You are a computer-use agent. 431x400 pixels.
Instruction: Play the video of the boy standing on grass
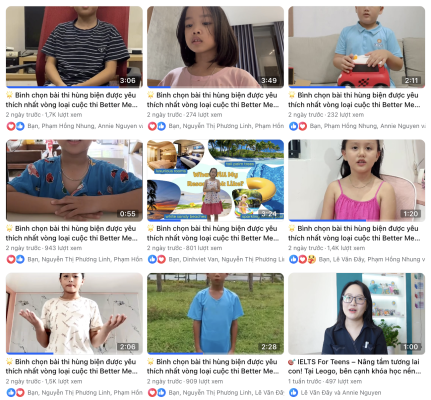215,314
